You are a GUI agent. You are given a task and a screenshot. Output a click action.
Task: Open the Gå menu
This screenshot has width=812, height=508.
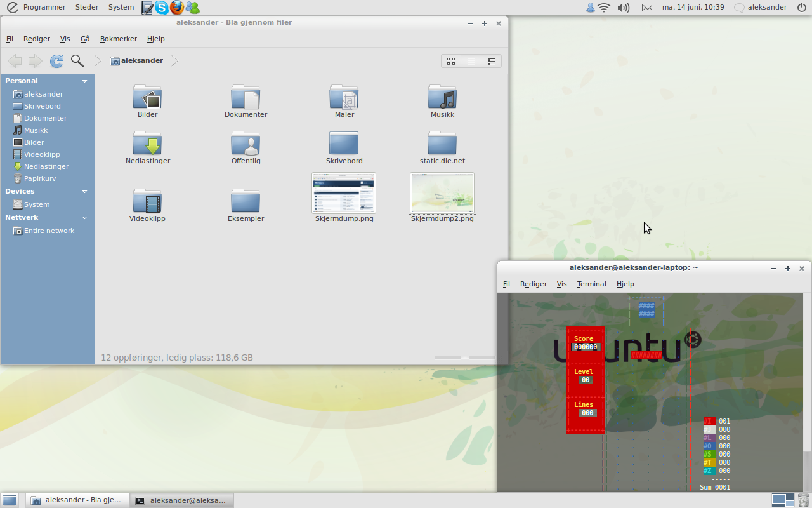85,39
